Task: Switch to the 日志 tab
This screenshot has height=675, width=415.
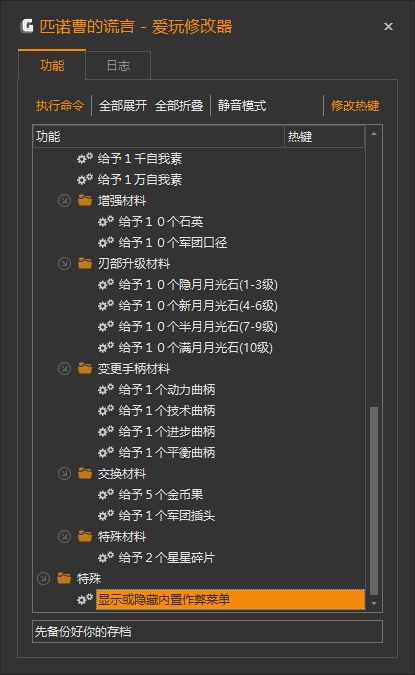Action: pos(118,65)
